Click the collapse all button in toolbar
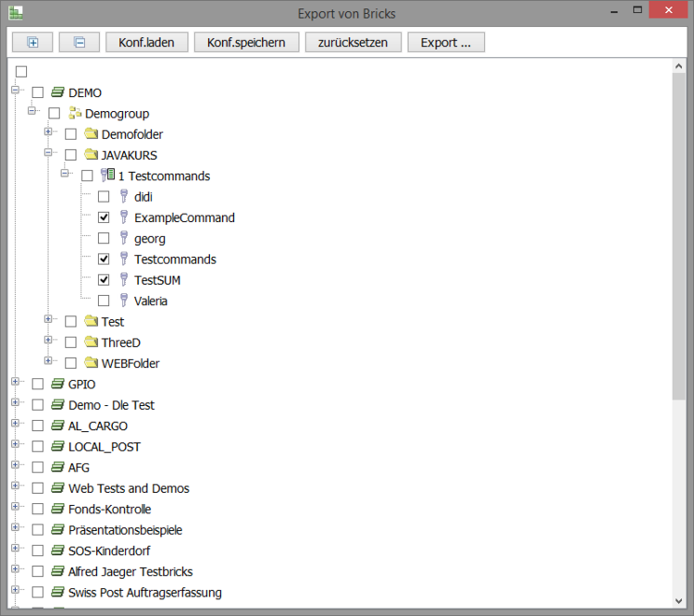The image size is (694, 616). [80, 43]
